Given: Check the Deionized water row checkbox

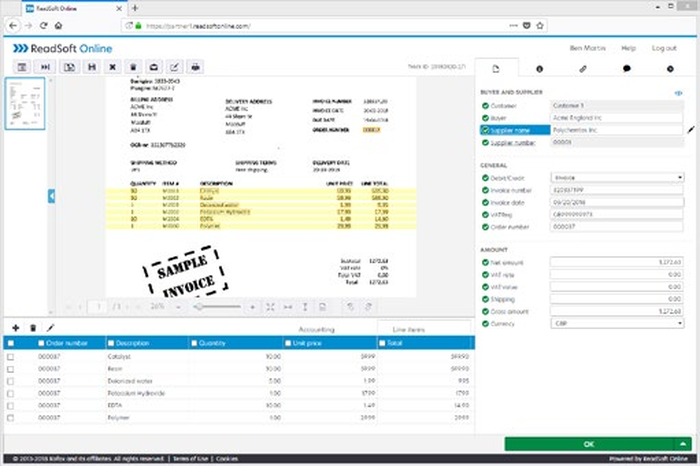Looking at the screenshot, I should [11, 381].
